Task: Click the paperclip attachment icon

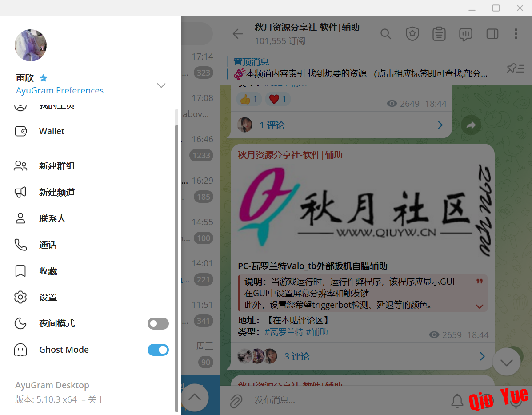Action: pos(236,400)
